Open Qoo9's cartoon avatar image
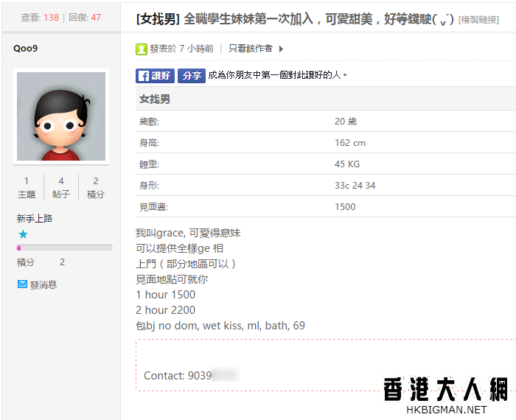The height and width of the screenshot is (420, 516). [61, 116]
